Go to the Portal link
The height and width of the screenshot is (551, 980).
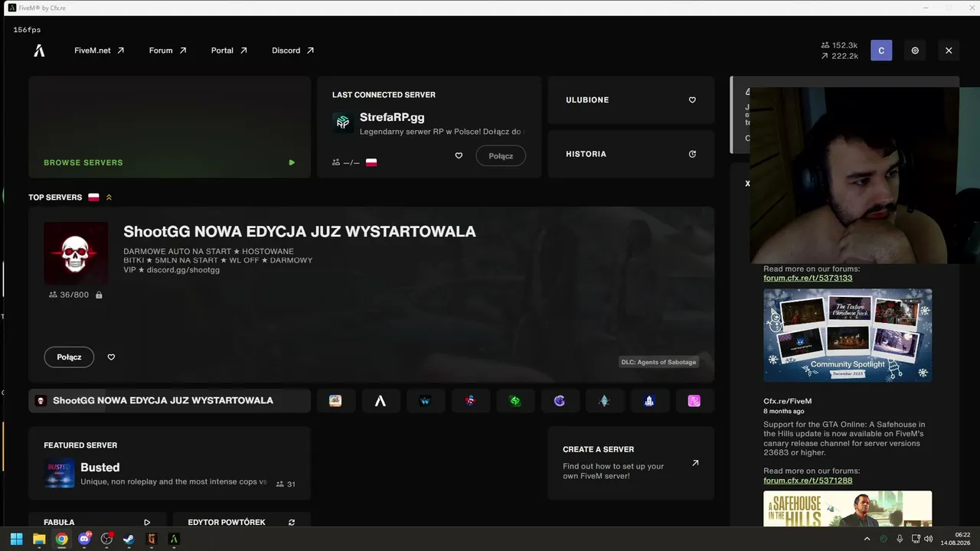(229, 51)
